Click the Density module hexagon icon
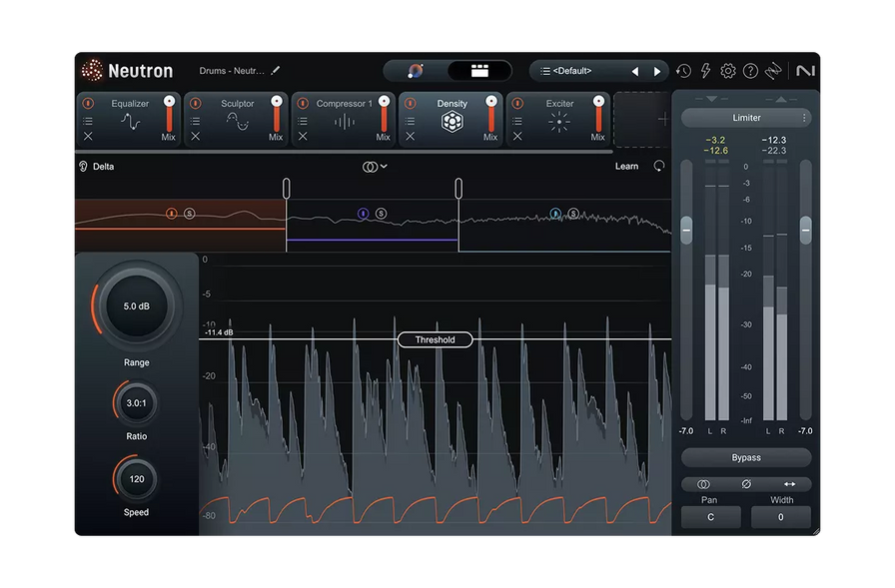This screenshot has width=895, height=588. tap(451, 122)
